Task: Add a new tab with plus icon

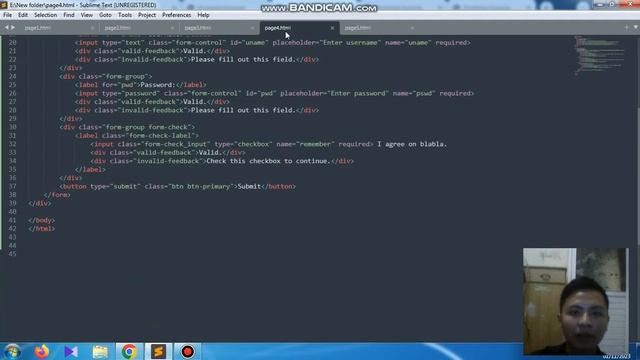Action: click(x=627, y=27)
